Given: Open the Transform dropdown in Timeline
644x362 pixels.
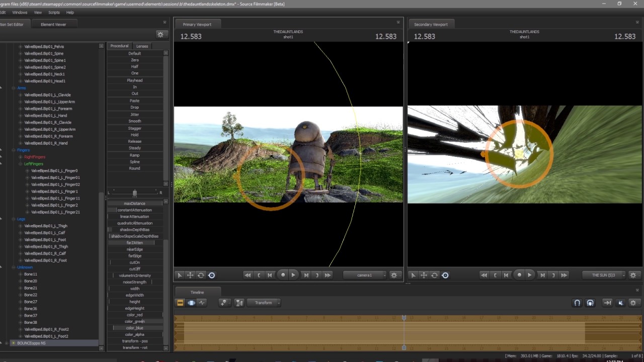Looking at the screenshot, I should coord(264,303).
